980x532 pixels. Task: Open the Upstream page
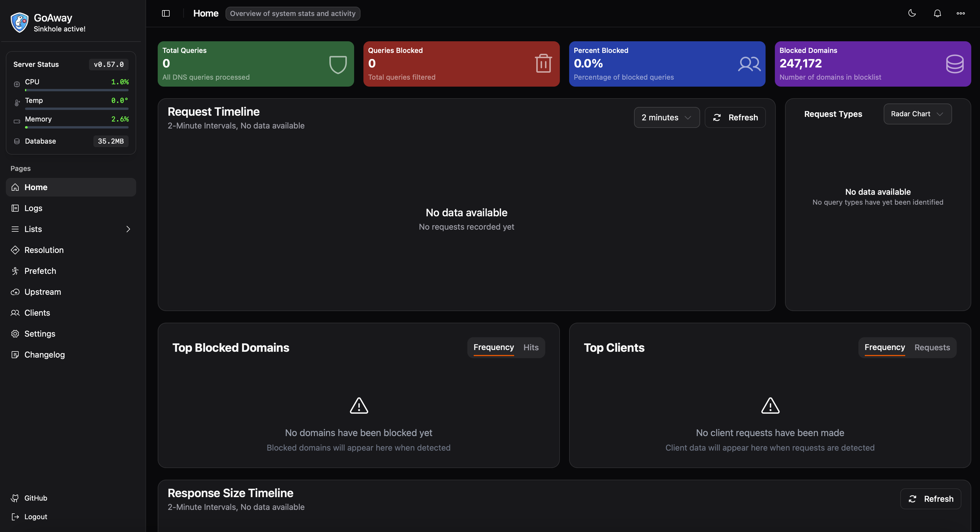click(71, 292)
